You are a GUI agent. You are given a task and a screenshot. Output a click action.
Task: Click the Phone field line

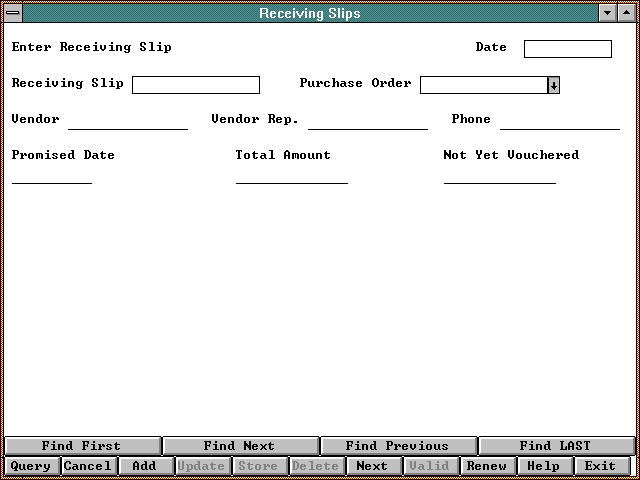[x=559, y=121]
